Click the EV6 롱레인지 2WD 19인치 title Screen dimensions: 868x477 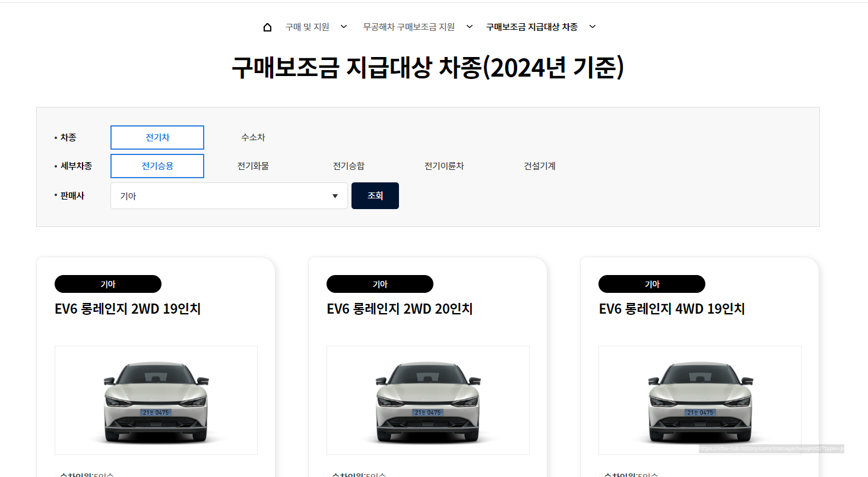pos(128,309)
